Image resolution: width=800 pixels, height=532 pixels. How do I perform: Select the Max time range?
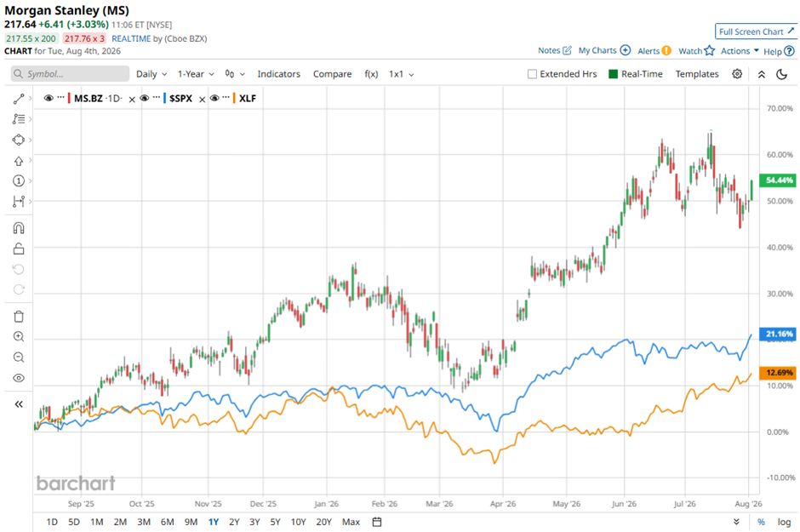click(351, 522)
